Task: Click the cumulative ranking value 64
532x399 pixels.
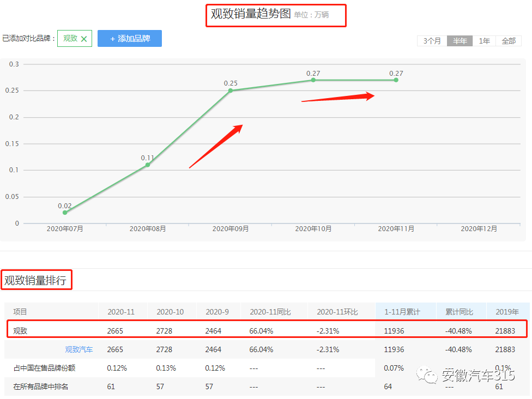Action: [388, 386]
